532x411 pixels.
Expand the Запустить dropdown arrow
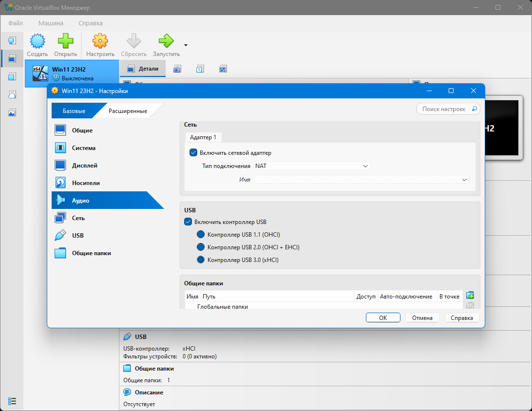186,45
